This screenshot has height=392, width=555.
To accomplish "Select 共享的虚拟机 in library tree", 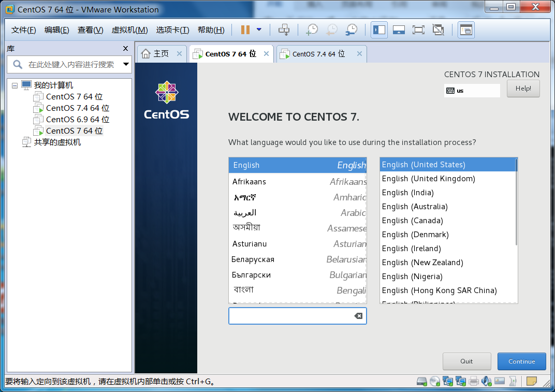I will click(x=52, y=142).
